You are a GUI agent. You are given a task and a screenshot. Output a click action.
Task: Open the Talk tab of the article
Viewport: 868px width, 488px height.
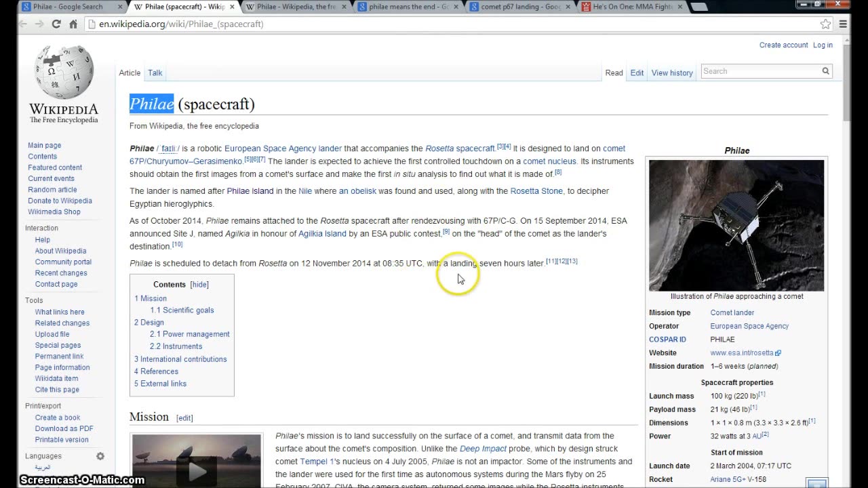(x=155, y=73)
